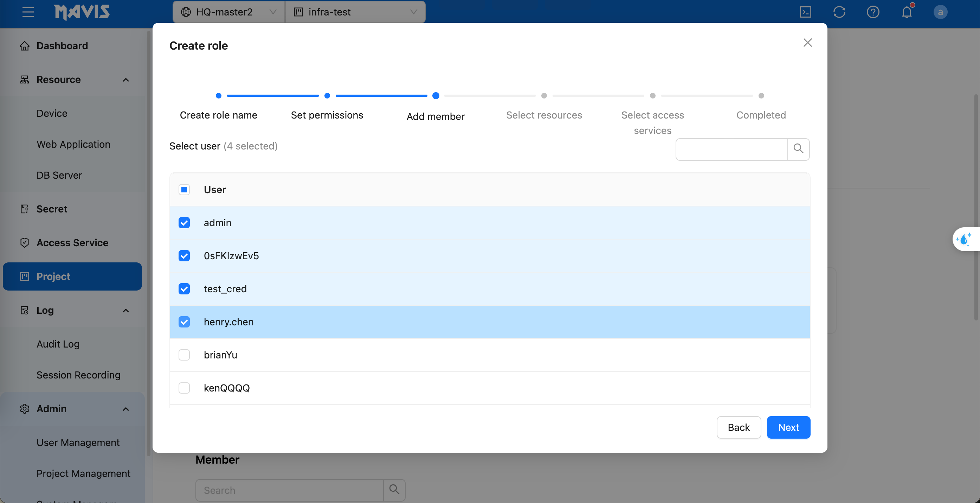Uncheck the admin user checkbox
This screenshot has height=503, width=980.
(x=184, y=223)
